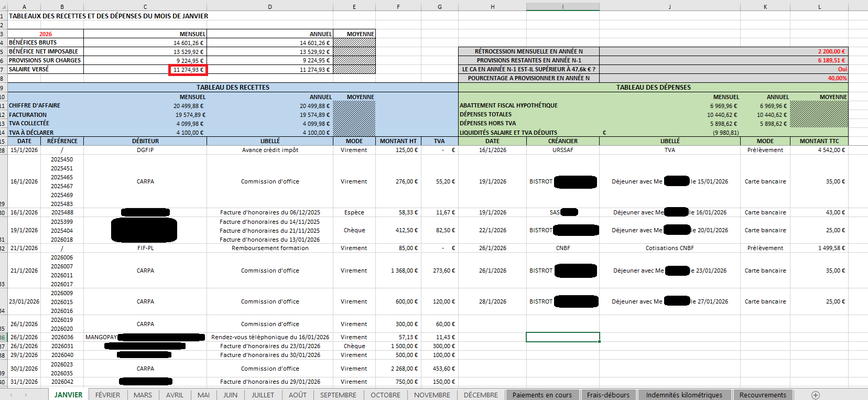Switch to the Recouvrements sheet tab

(763, 395)
